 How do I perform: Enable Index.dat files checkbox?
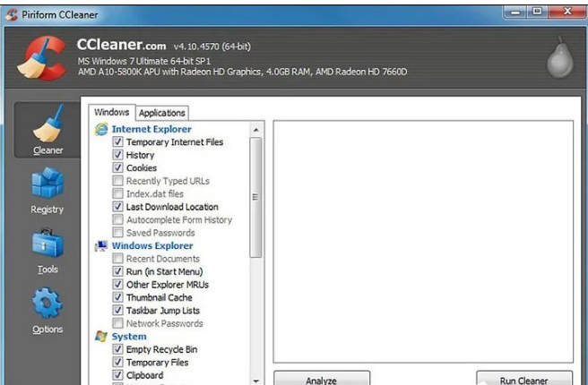click(117, 193)
